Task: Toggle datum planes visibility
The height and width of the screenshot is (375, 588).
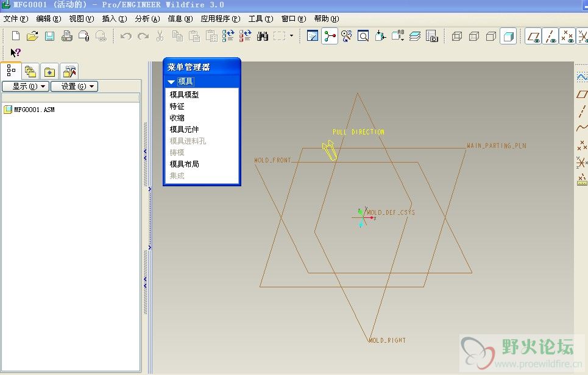Action: [533, 36]
